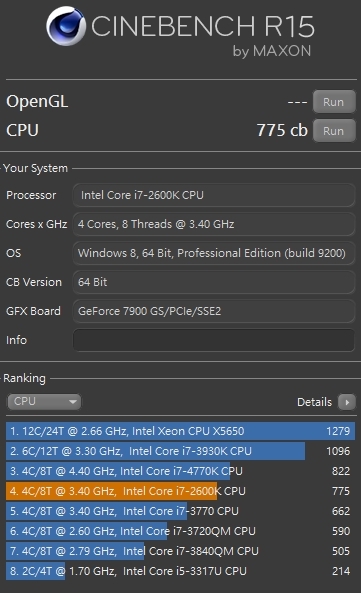Click the Cinebench sphere logo icon
The image size is (361, 593).
click(x=66, y=26)
